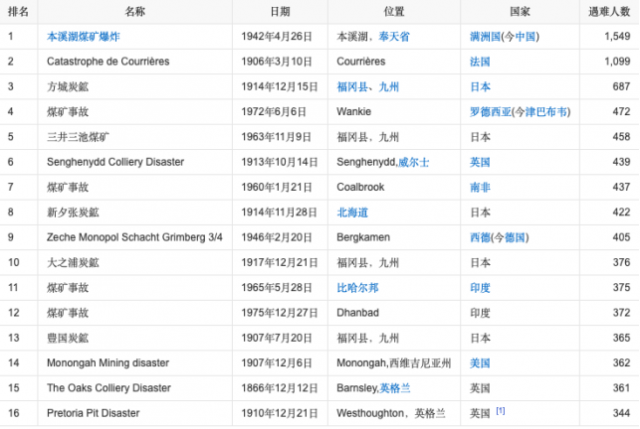Screen dimensions: 640x429
Task: Follow the 比哈尔邦 location link
Action: [x=358, y=288]
